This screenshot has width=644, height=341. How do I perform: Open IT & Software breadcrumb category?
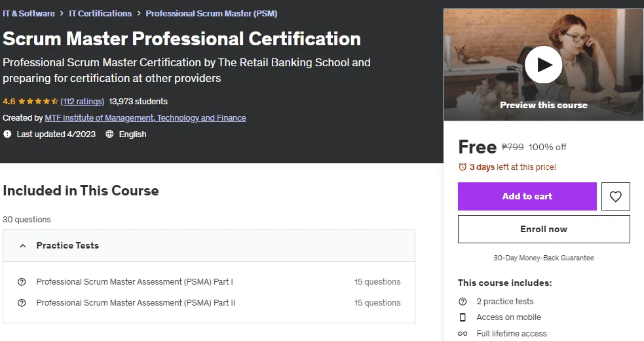point(29,14)
